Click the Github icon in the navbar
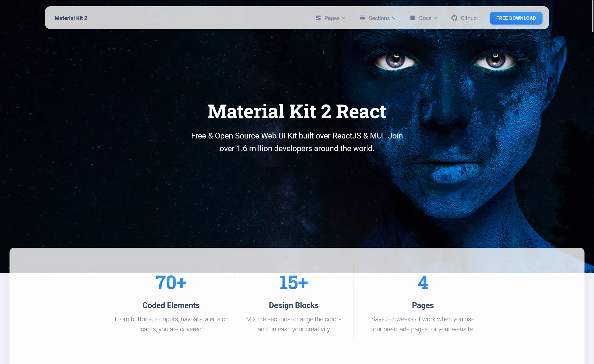 point(454,18)
